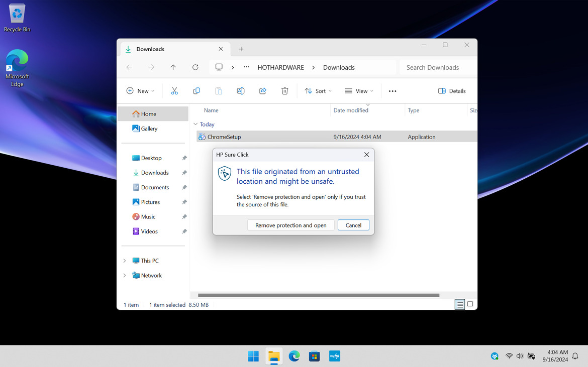Open Recycle Bin on the desktop
This screenshot has width=588, height=367.
click(17, 18)
